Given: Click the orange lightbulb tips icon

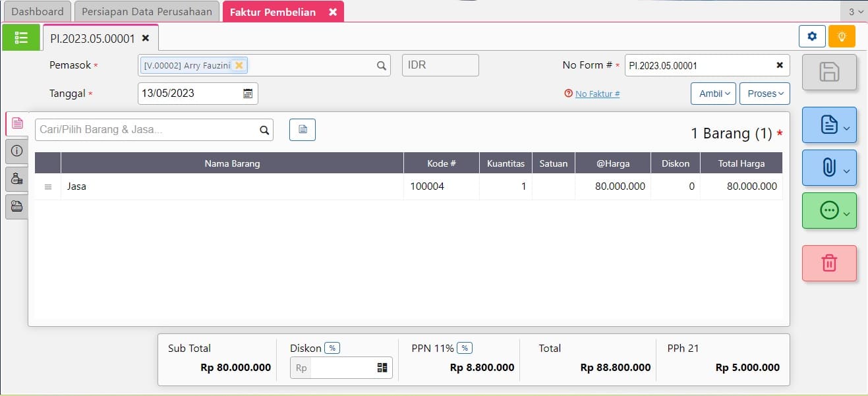Looking at the screenshot, I should pos(842,36).
